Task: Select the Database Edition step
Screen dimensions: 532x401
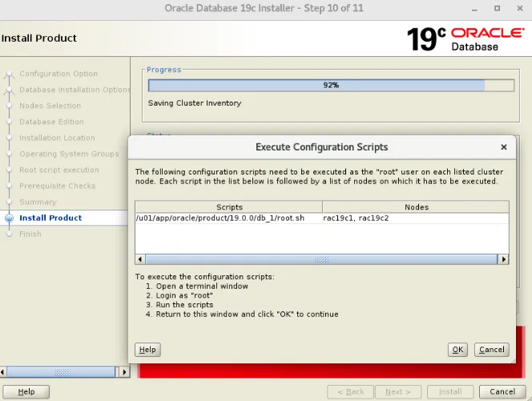Action: pos(51,122)
